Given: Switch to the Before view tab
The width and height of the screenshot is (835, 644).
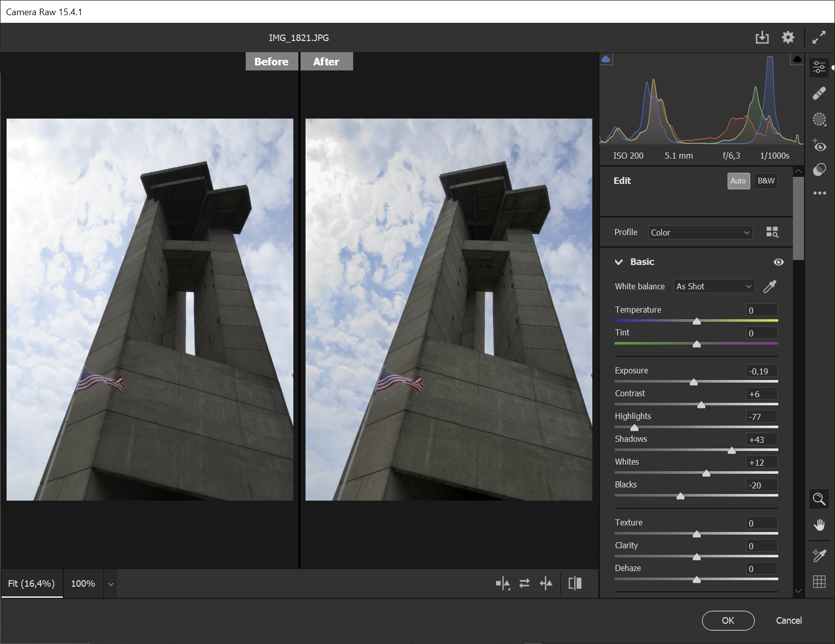Looking at the screenshot, I should (x=272, y=61).
